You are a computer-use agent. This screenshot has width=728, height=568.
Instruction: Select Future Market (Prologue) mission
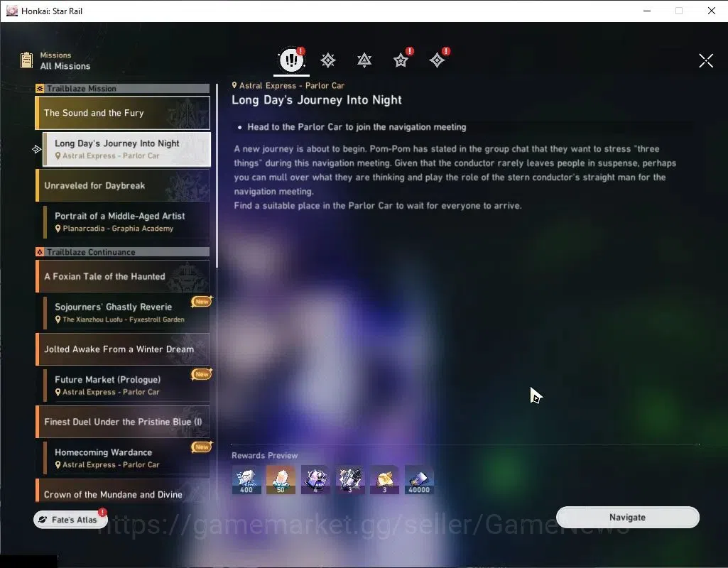126,385
